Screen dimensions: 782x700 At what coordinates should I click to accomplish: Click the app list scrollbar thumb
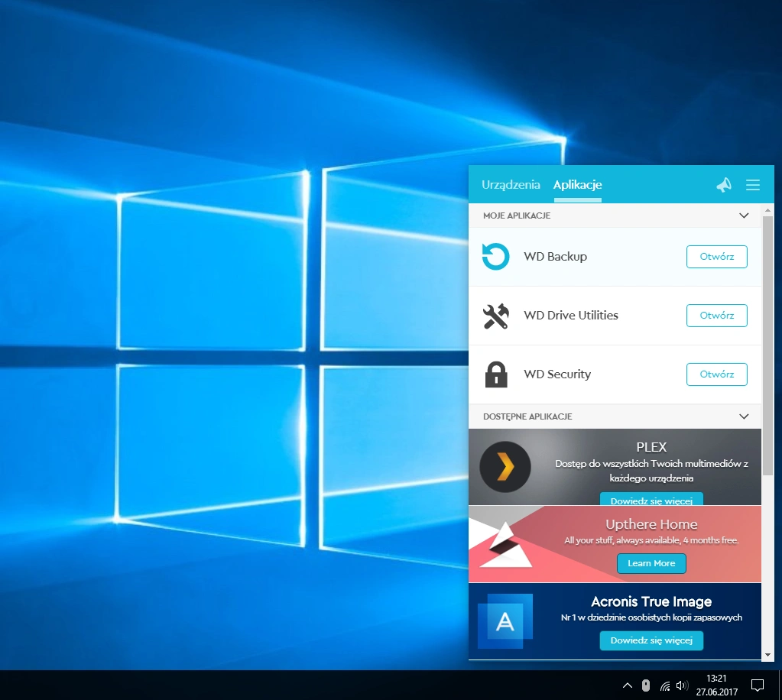(767, 345)
